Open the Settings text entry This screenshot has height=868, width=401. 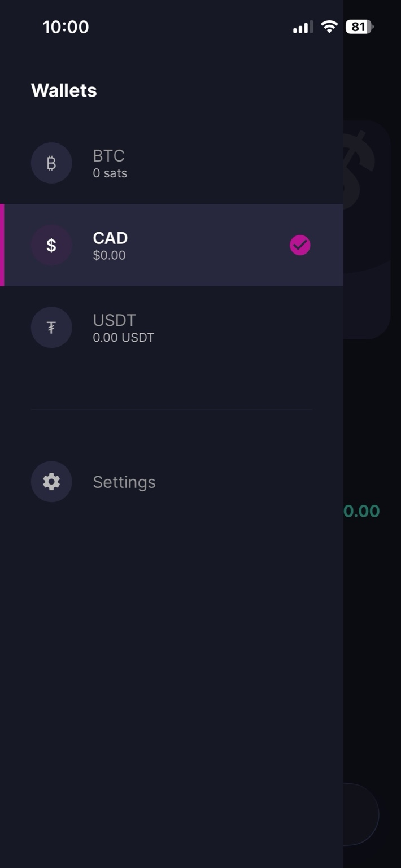click(x=124, y=482)
